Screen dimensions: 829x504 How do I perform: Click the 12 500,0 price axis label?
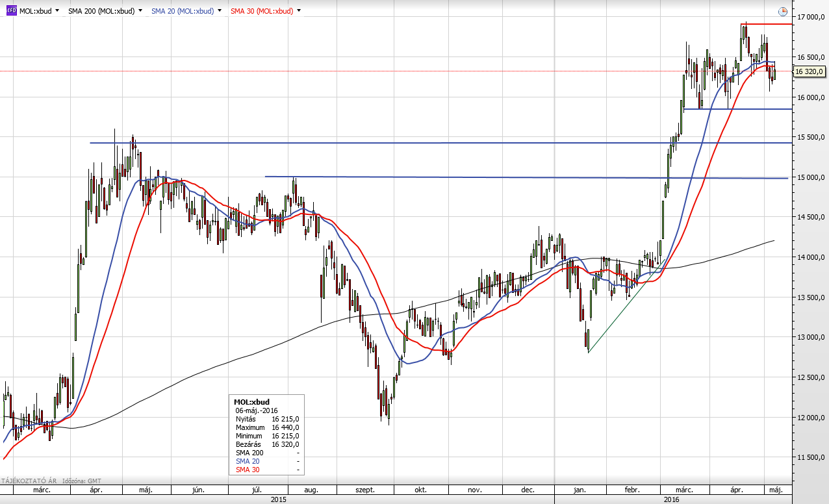coord(810,378)
